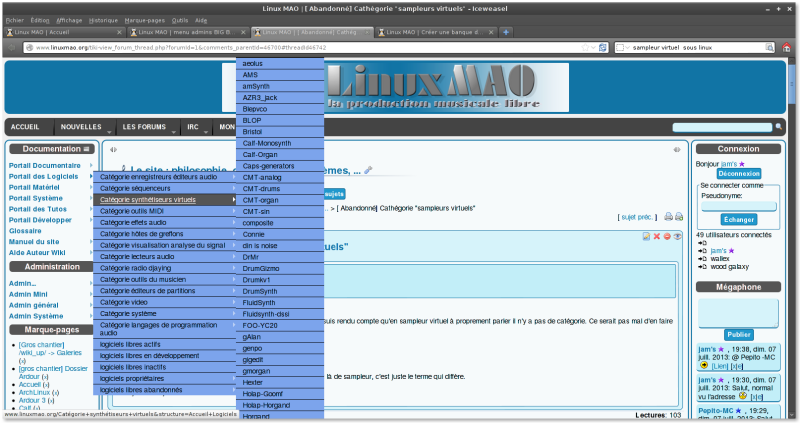The width and height of the screenshot is (800, 423).
Task: Click the Pseudonyme input field
Action: pos(739,206)
